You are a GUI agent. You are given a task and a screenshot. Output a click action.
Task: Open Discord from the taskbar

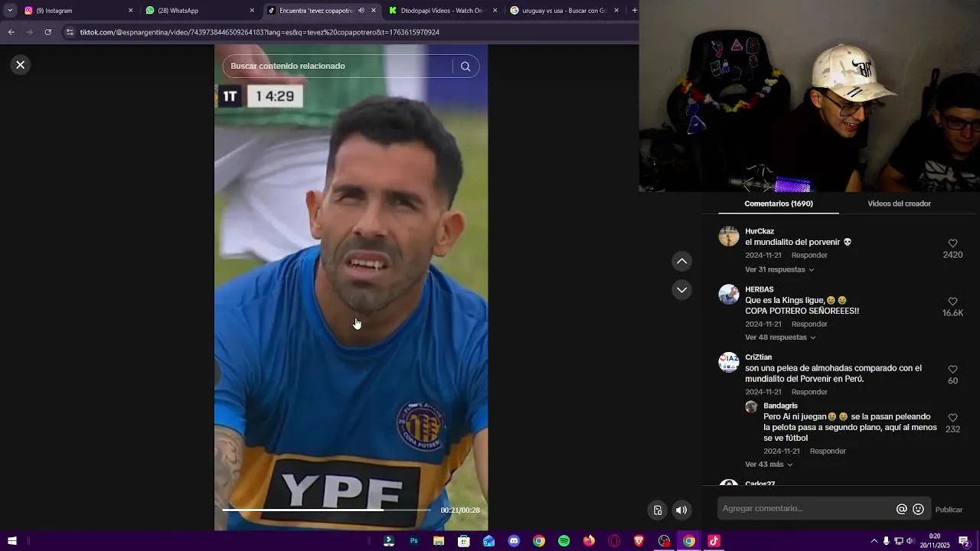(x=514, y=541)
